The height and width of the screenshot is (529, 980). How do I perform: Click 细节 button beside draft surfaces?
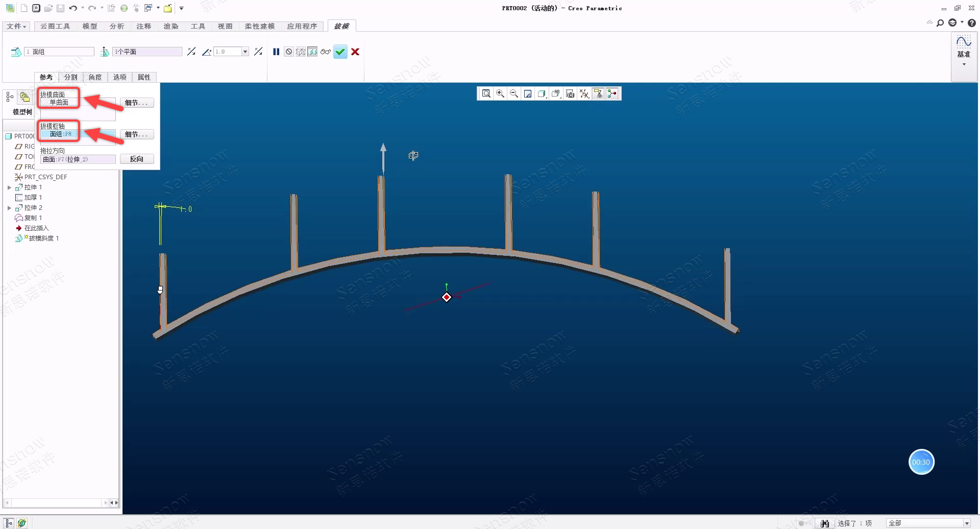click(136, 103)
